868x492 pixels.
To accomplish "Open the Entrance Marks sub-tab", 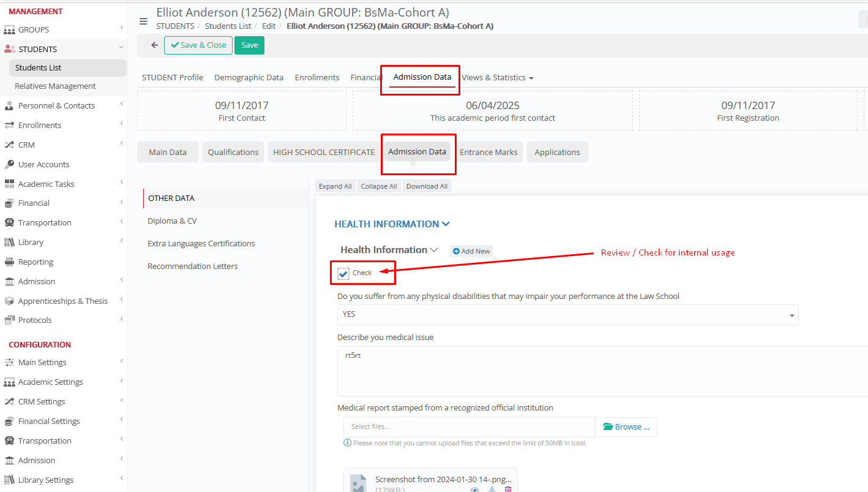I will (x=488, y=153).
